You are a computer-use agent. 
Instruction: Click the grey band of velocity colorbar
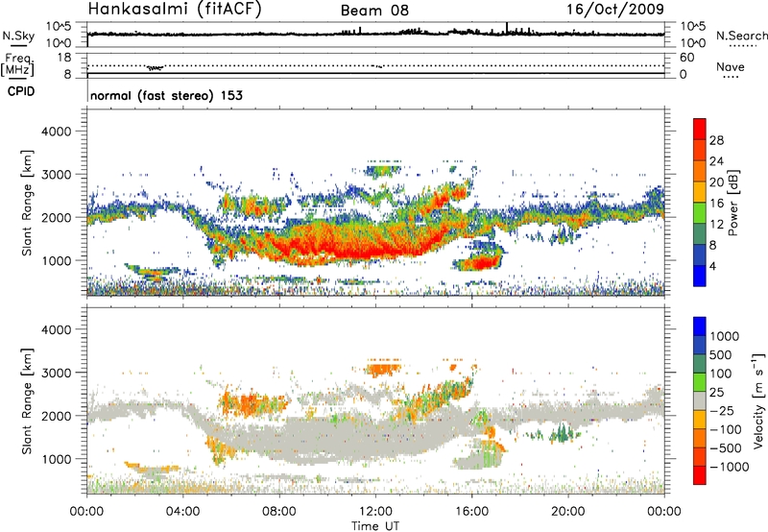click(700, 400)
